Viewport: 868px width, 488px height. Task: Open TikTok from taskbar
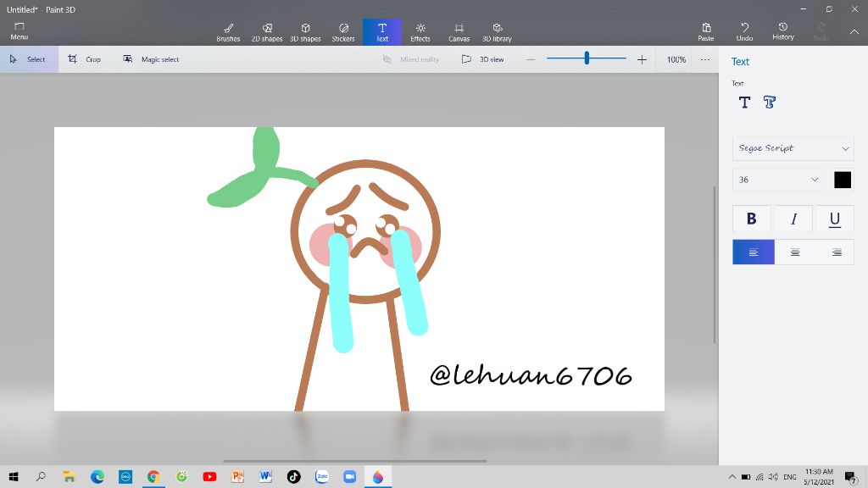point(293,476)
